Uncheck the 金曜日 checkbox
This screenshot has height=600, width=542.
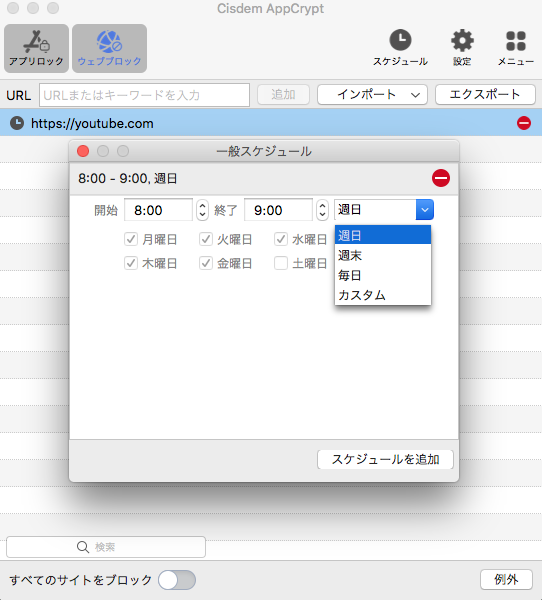(x=206, y=263)
